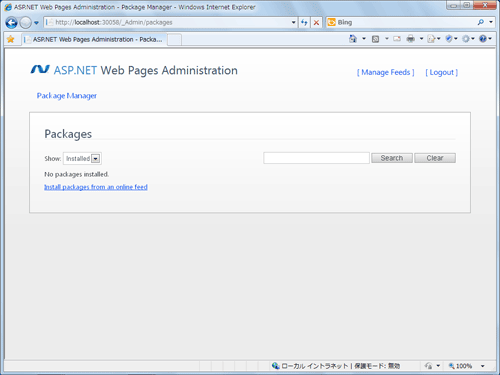The height and width of the screenshot is (375, 500).
Task: Open Favorites with the star icon
Action: click(x=11, y=39)
